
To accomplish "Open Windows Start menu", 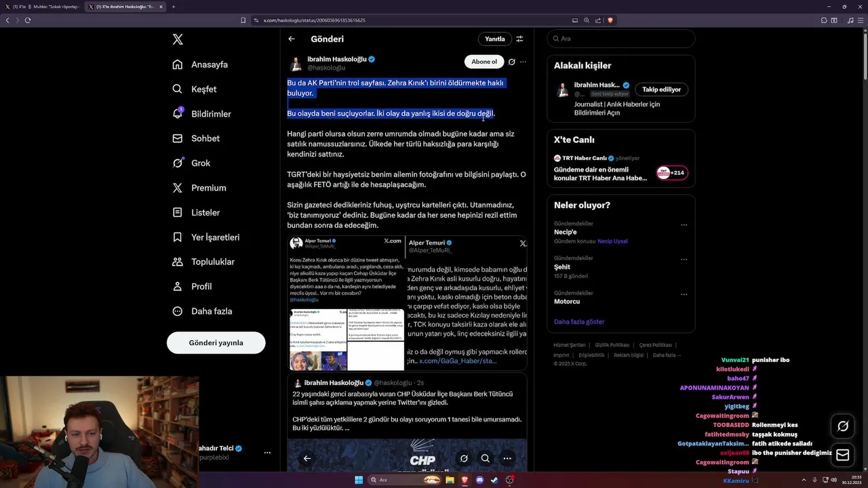I will (358, 480).
